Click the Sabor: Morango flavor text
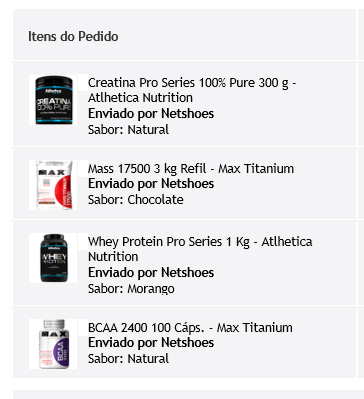This screenshot has height=399, width=364. tap(131, 289)
